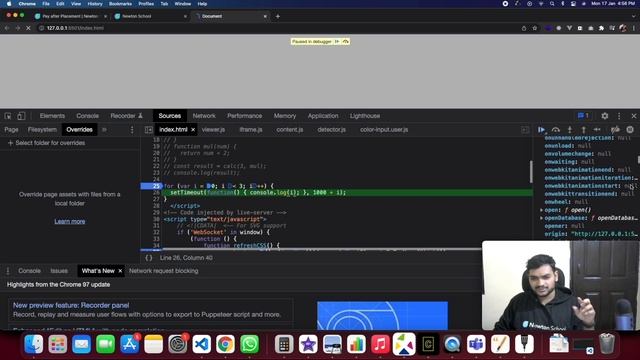Bookmark this page with star icon
This screenshot has width=640, height=360.
535,28
